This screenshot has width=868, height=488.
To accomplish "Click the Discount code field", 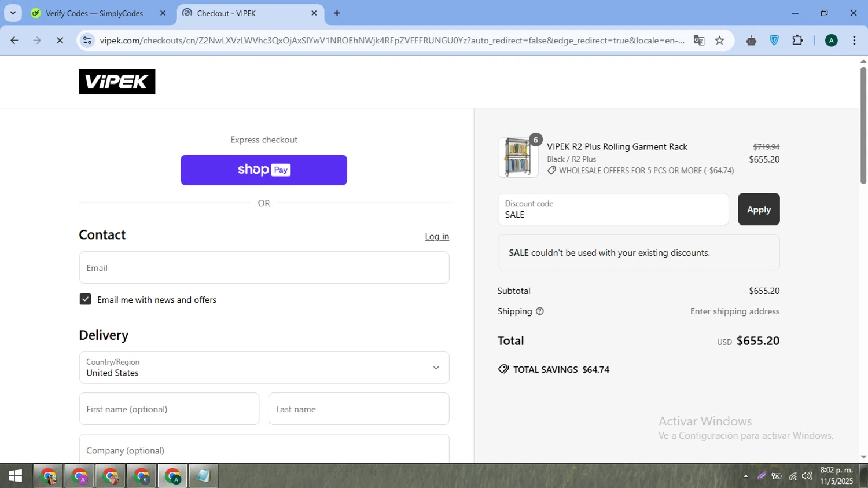I will (x=613, y=210).
